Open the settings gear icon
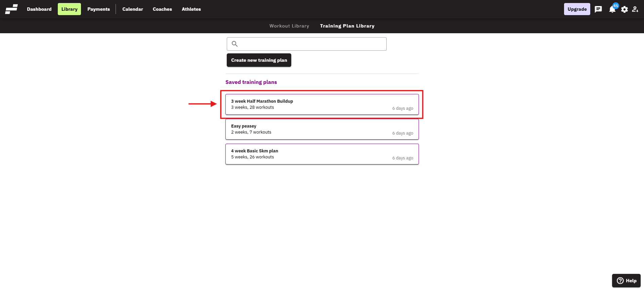 [x=625, y=9]
